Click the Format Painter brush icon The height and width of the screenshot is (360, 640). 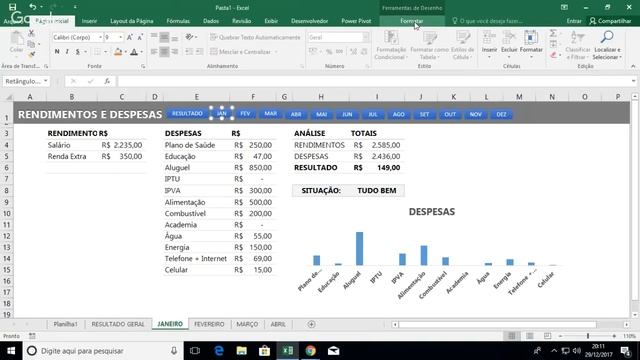(x=31, y=54)
